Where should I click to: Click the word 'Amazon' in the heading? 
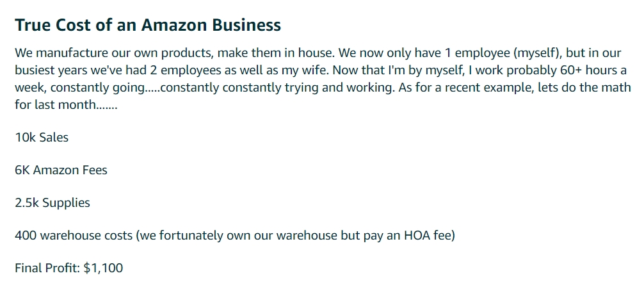click(x=173, y=25)
